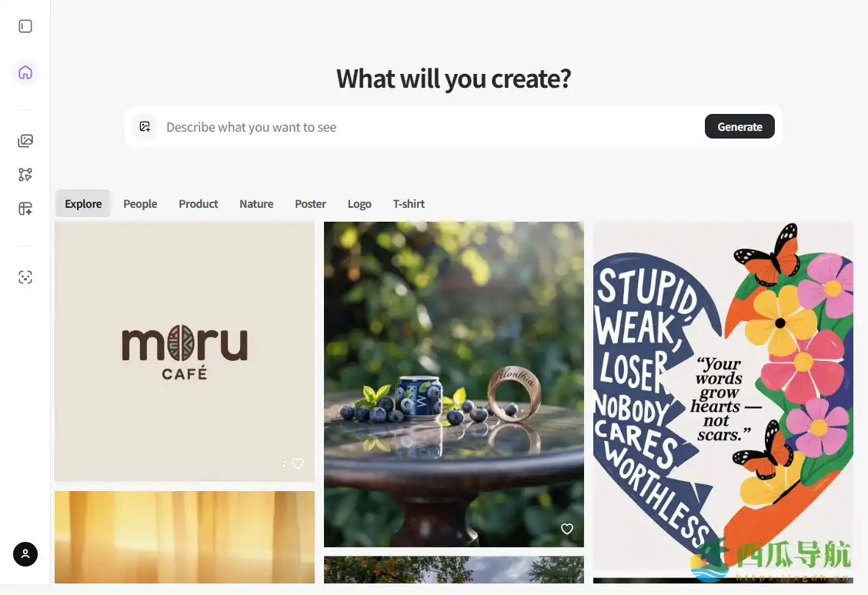Open the user profile avatar
The height and width of the screenshot is (595, 868).
point(25,554)
